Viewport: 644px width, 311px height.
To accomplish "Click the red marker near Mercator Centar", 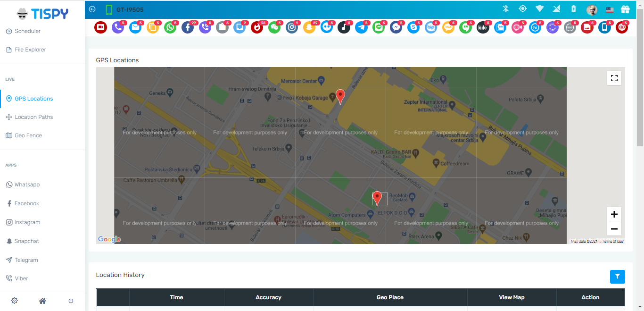I will click(x=340, y=96).
